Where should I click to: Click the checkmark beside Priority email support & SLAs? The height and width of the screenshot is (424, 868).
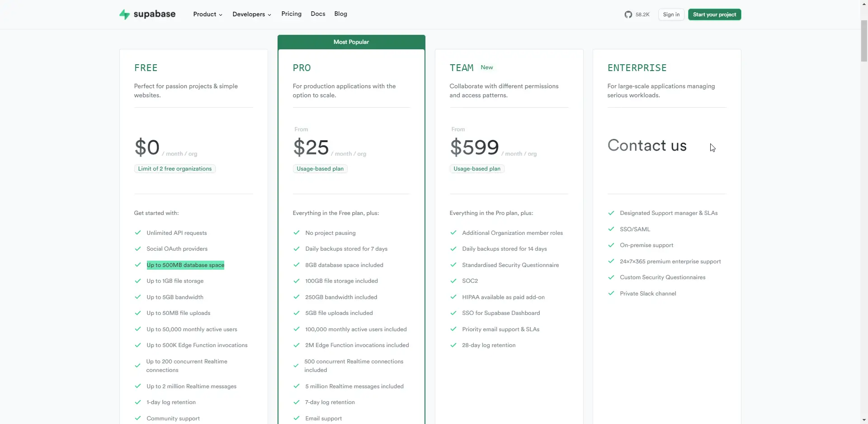point(453,329)
